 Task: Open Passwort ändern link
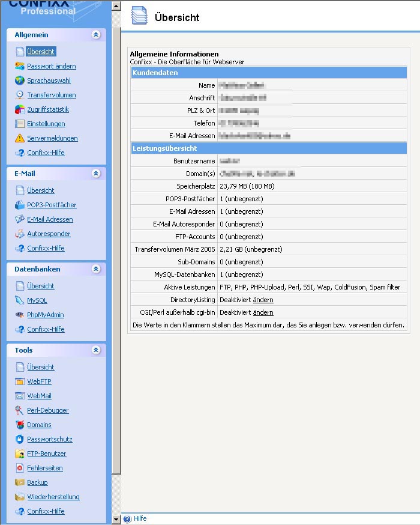coord(52,66)
